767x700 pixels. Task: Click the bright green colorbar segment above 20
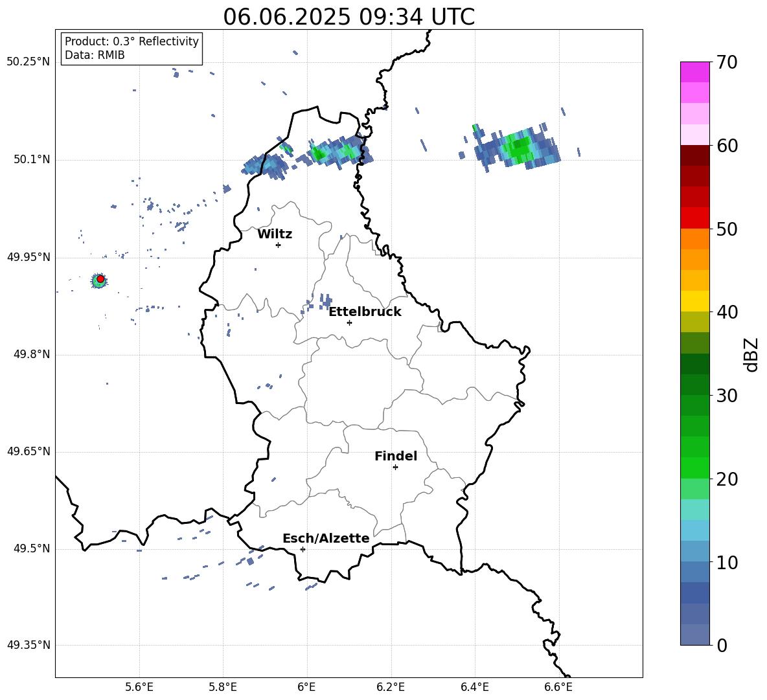tap(695, 468)
